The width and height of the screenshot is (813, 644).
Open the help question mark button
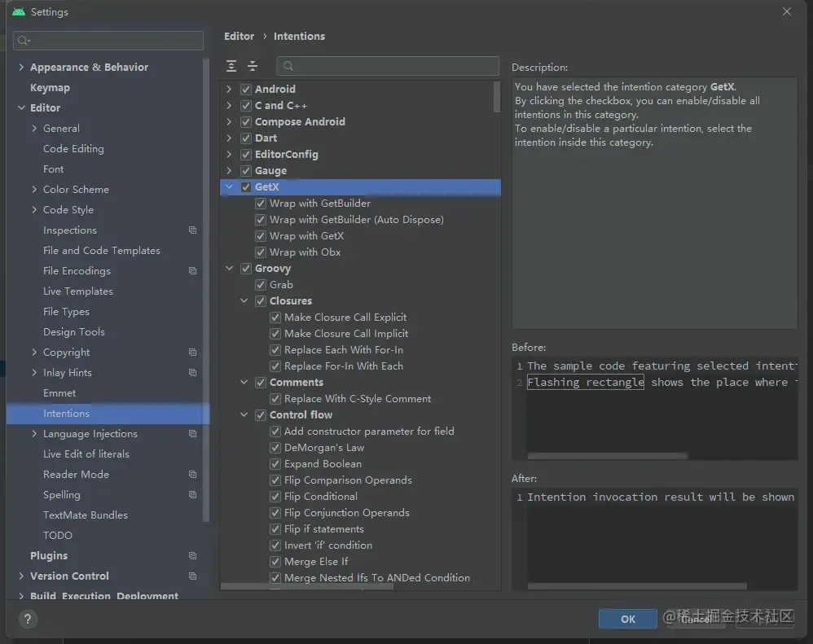[28, 619]
